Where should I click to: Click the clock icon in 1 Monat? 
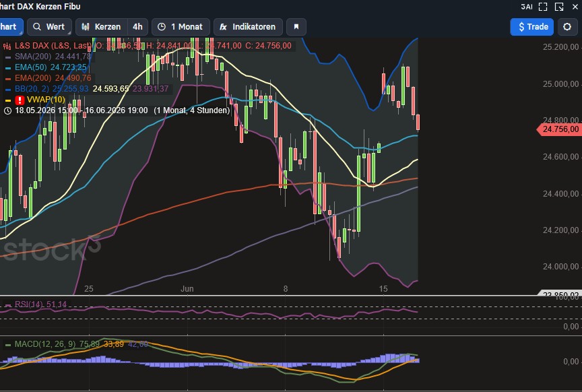[x=162, y=27]
